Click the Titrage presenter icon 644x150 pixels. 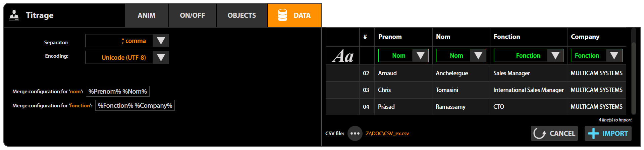point(14,15)
